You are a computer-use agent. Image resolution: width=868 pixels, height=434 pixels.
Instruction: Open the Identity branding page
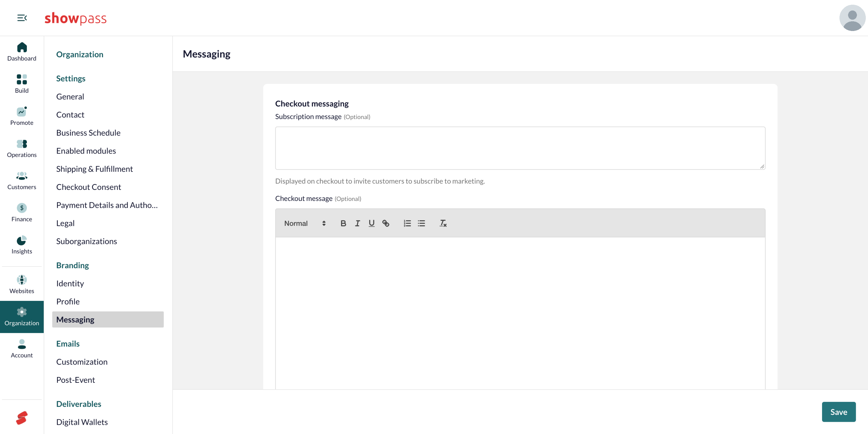click(70, 283)
